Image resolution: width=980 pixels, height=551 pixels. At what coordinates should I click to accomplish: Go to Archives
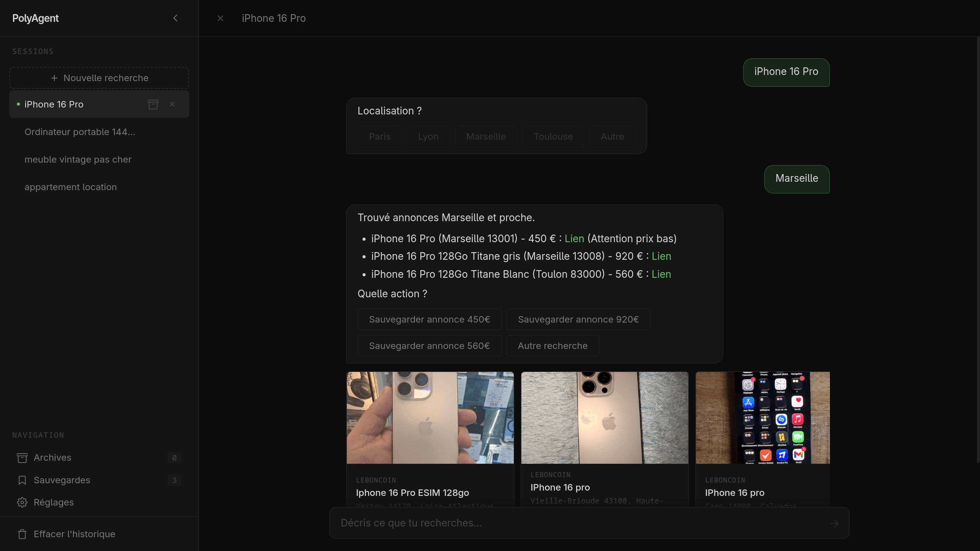pyautogui.click(x=99, y=458)
